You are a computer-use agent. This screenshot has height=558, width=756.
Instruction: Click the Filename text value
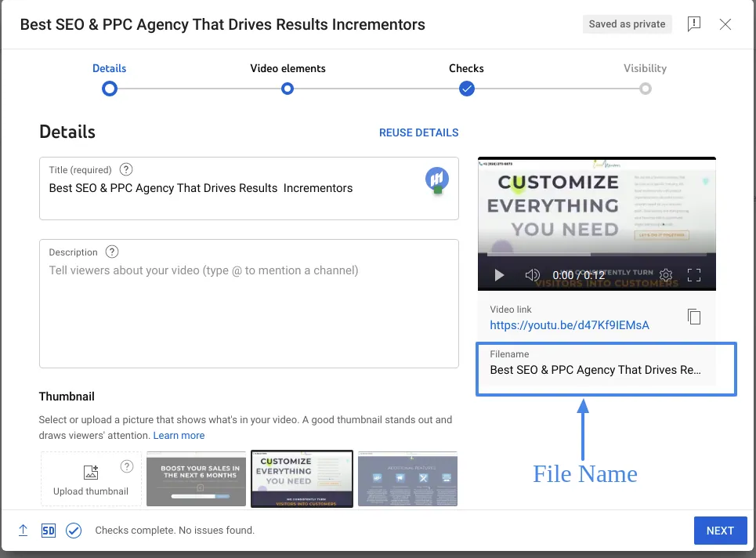point(595,370)
